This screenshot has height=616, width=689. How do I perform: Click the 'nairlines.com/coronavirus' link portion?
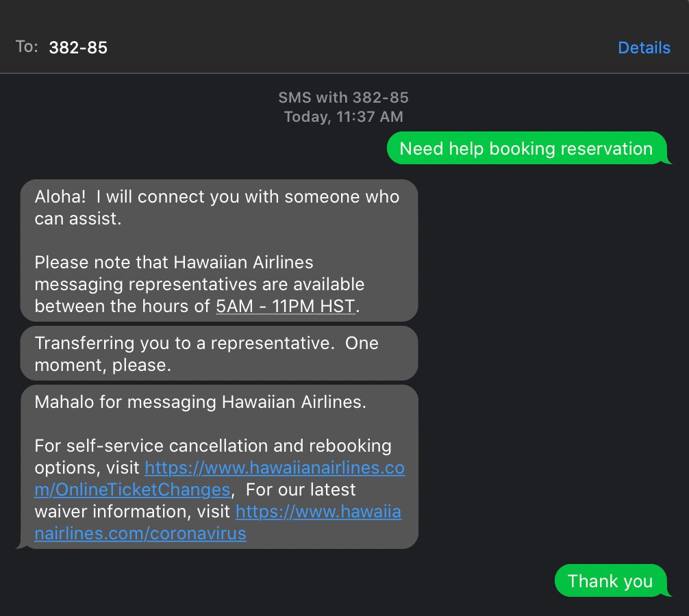click(x=140, y=533)
